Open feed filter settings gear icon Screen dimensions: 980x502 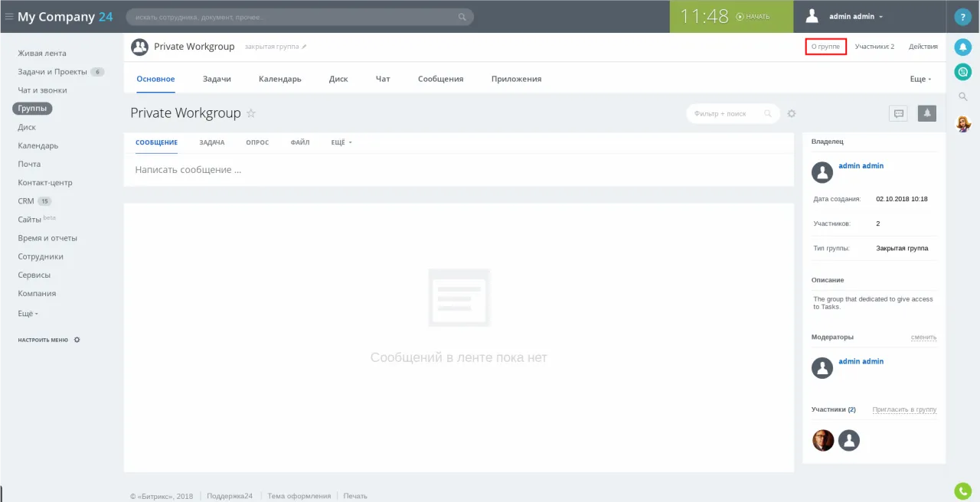tap(792, 114)
